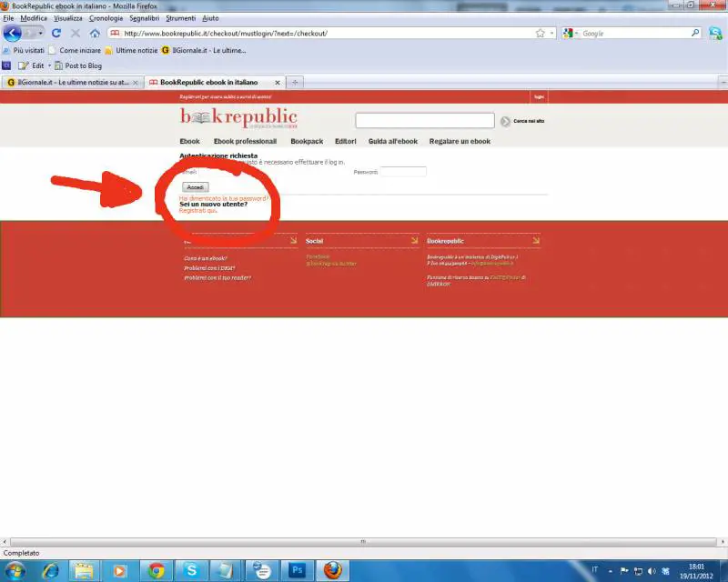Screen dimensions: 728x582
Task: Open the Segnalibri menu
Action: click(x=144, y=18)
